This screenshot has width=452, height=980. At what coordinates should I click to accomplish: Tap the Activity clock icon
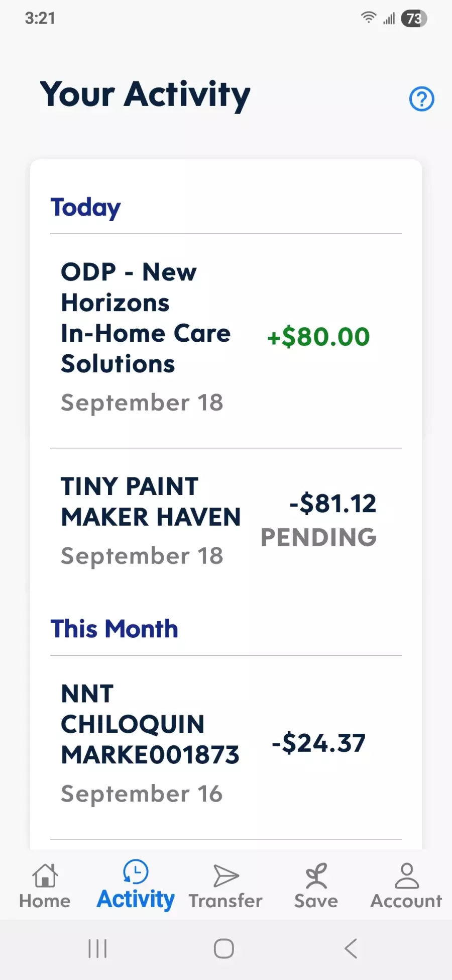pos(136,872)
